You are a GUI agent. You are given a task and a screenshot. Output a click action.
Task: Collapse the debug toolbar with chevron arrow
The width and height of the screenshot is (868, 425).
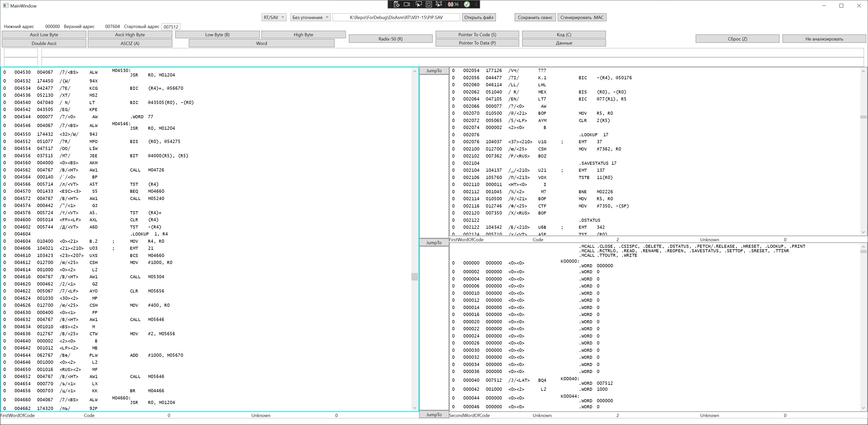tap(476, 4)
